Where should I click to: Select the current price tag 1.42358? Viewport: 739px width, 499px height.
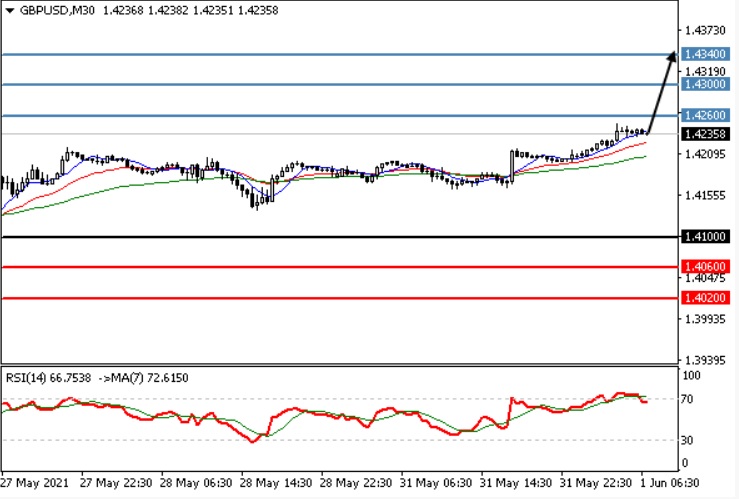(x=705, y=134)
